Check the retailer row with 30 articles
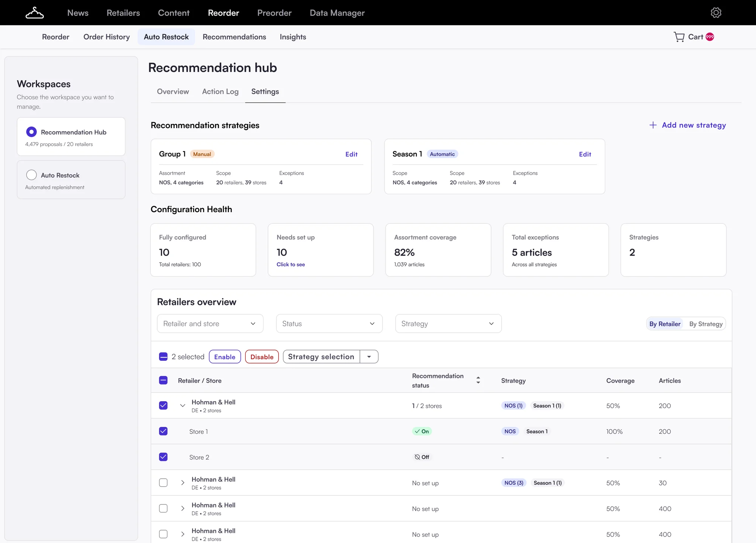 163,483
